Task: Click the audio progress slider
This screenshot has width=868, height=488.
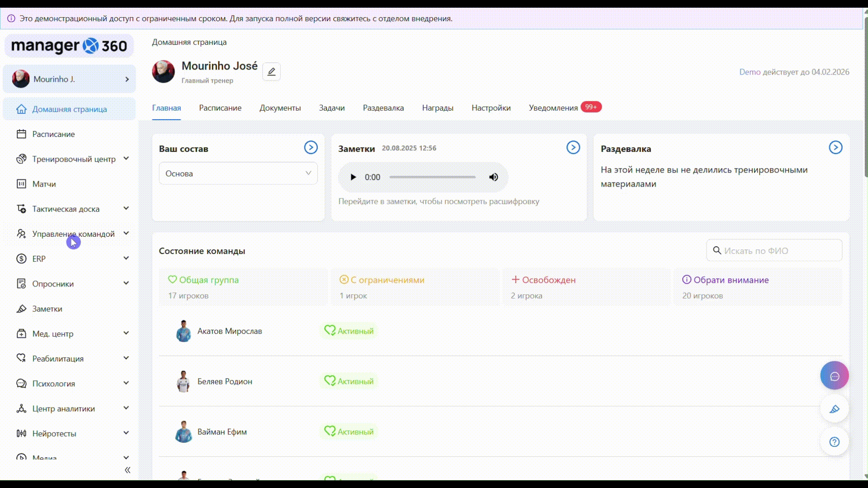Action: (432, 177)
